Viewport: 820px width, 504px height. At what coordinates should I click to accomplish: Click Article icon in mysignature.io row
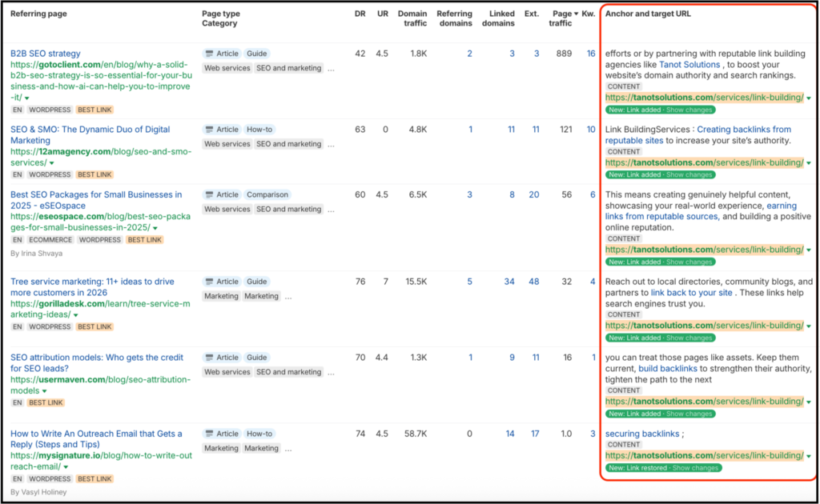209,434
